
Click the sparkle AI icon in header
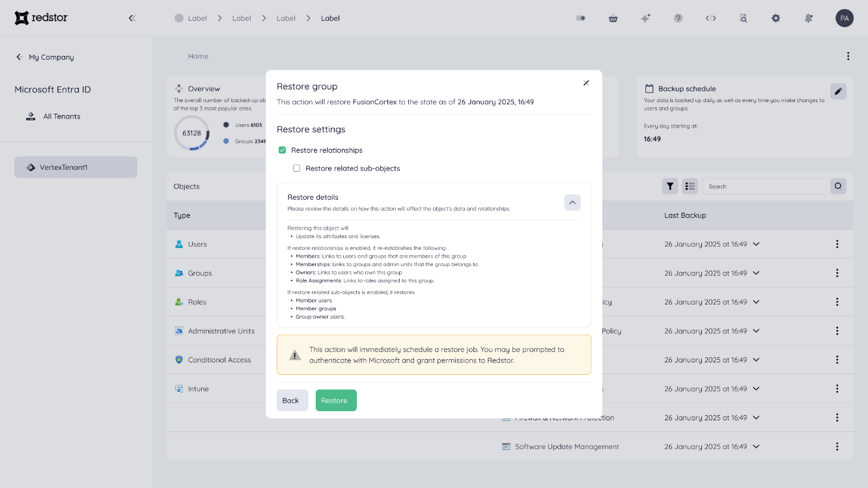point(645,18)
